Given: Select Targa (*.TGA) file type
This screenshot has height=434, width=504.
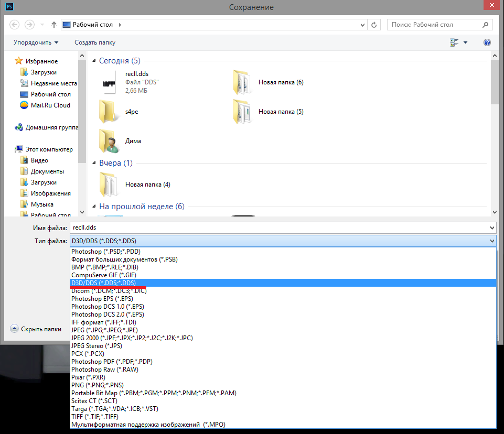Looking at the screenshot, I should coord(114,409).
